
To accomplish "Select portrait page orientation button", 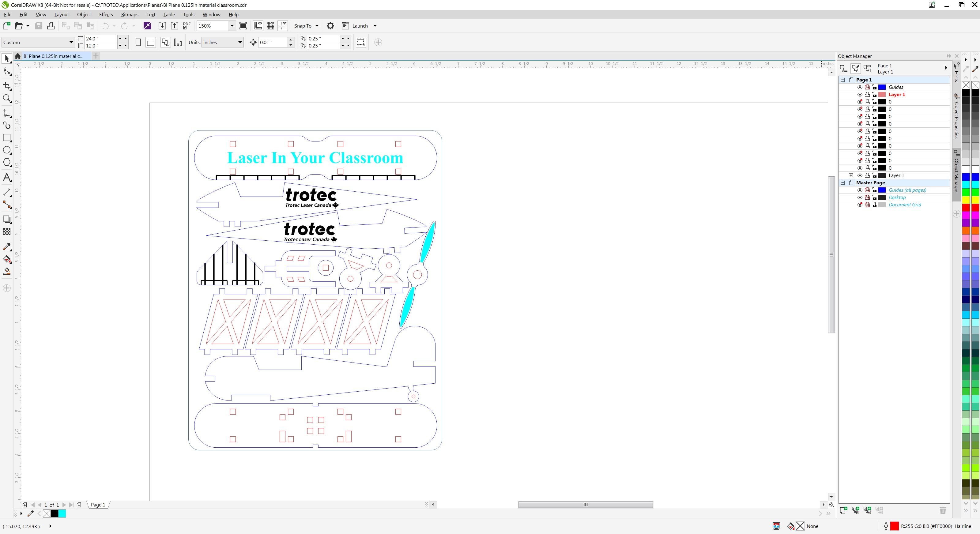I will click(x=138, y=42).
